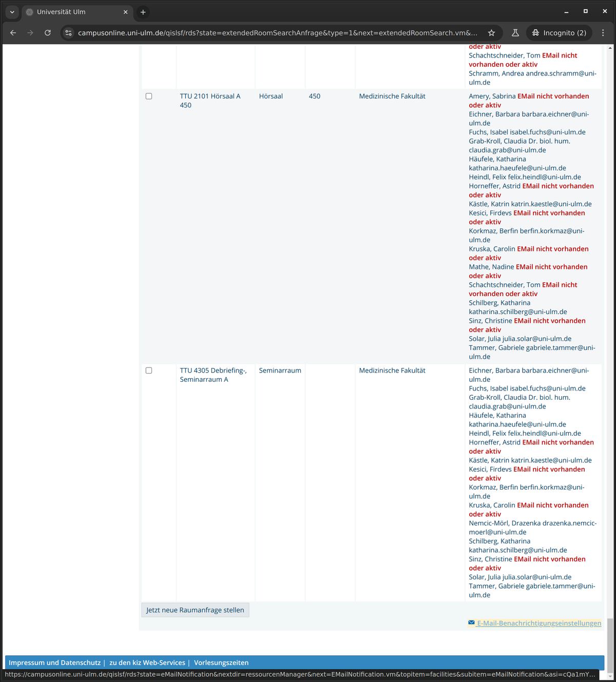Go forward to the next page
Viewport: 616px width, 682px height.
[30, 33]
